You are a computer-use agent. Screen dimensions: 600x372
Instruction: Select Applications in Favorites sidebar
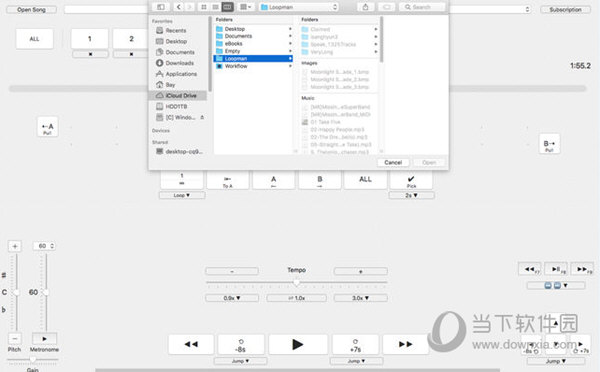coord(181,74)
